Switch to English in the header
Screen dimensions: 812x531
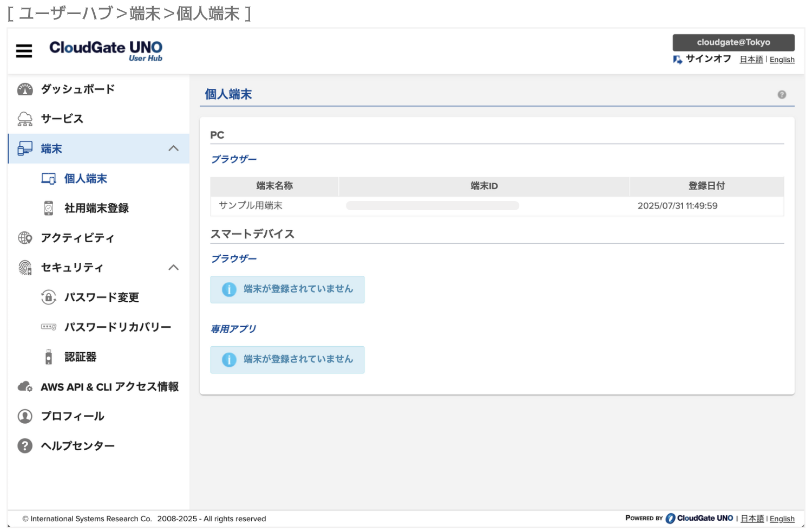click(782, 60)
